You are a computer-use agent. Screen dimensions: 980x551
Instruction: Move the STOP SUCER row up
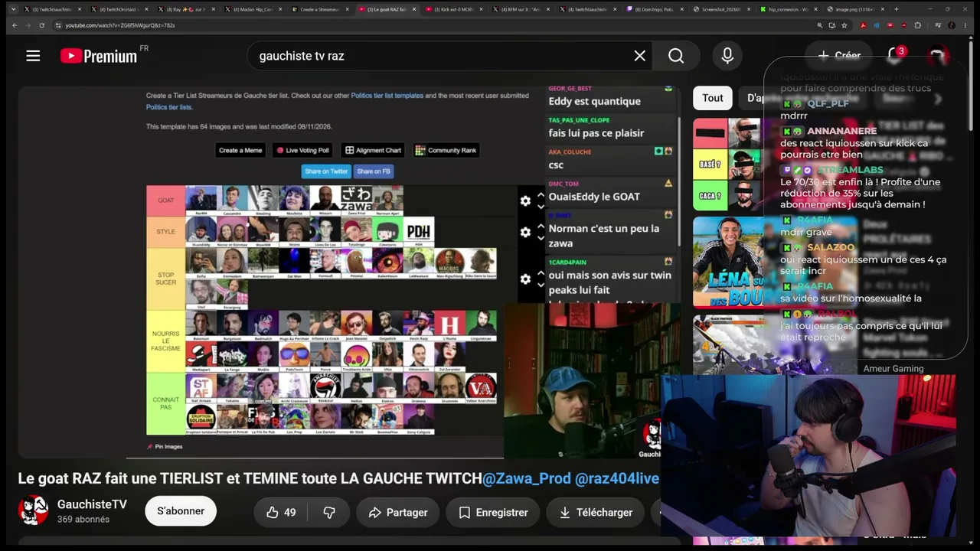click(541, 274)
